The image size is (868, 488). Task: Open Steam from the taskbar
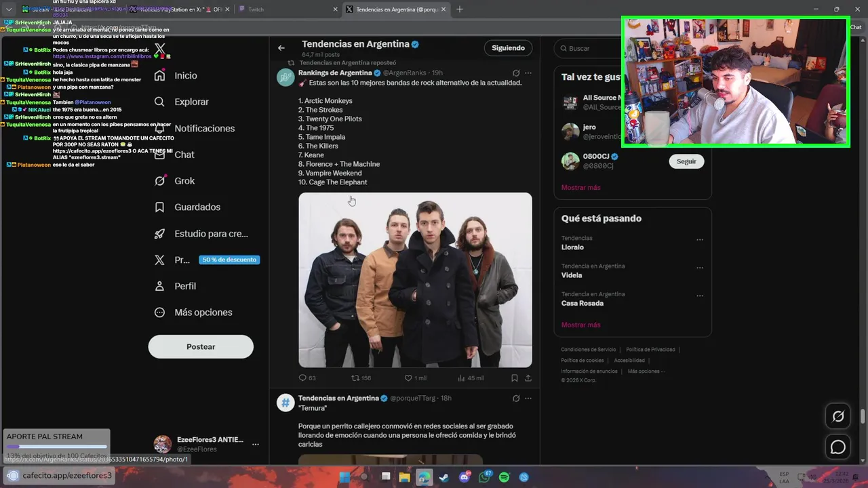443,477
